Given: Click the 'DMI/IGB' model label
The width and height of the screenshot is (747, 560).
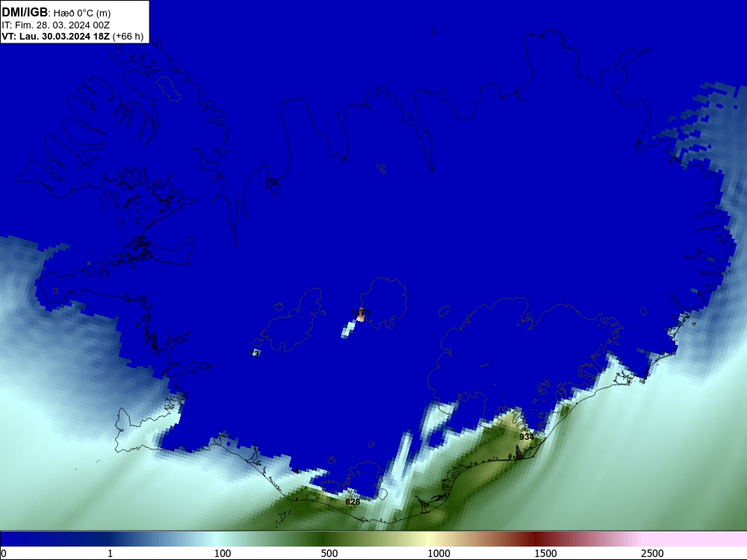Looking at the screenshot, I should (x=25, y=13).
